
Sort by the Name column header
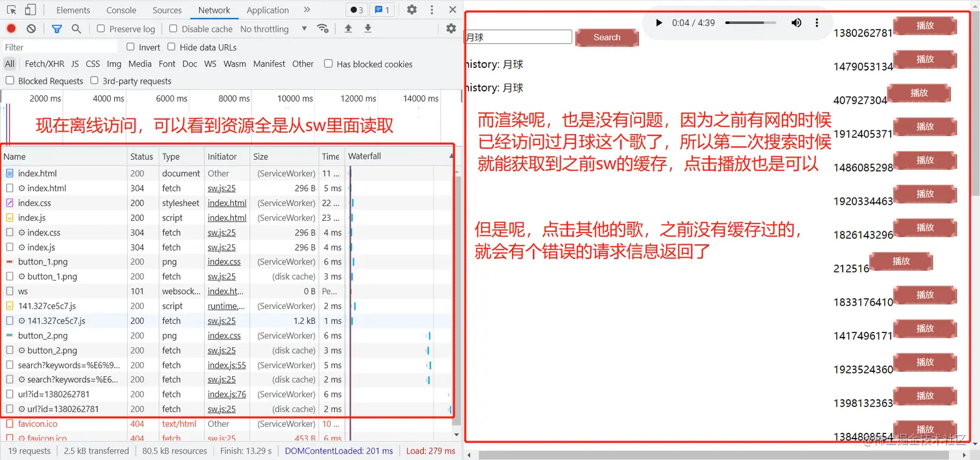click(64, 157)
